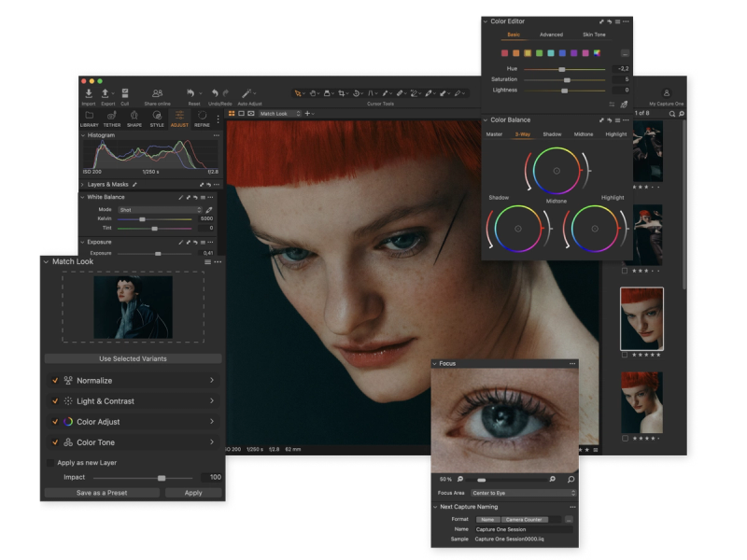This screenshot has width=747, height=560.
Task: Click the Save as a Preset button
Action: click(102, 493)
